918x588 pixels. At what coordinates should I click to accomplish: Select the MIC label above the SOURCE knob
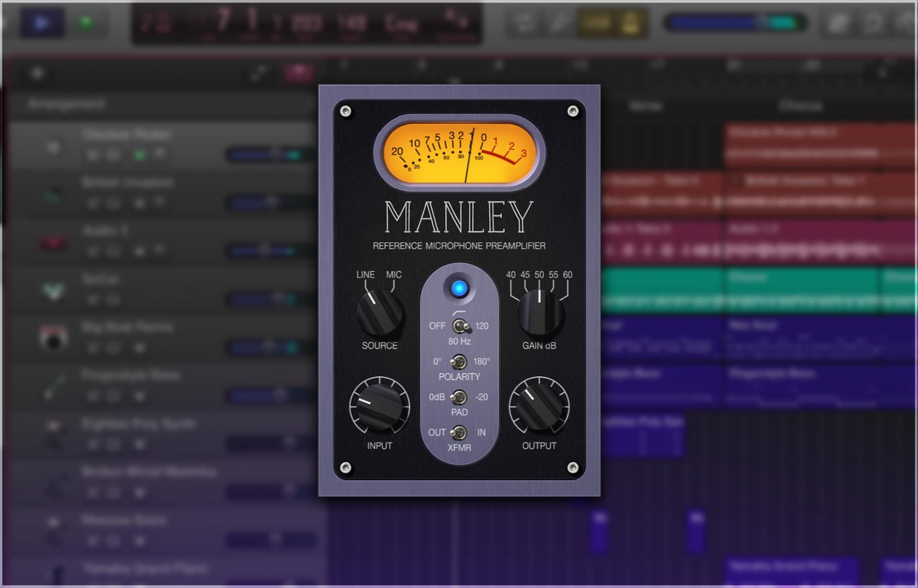[394, 275]
